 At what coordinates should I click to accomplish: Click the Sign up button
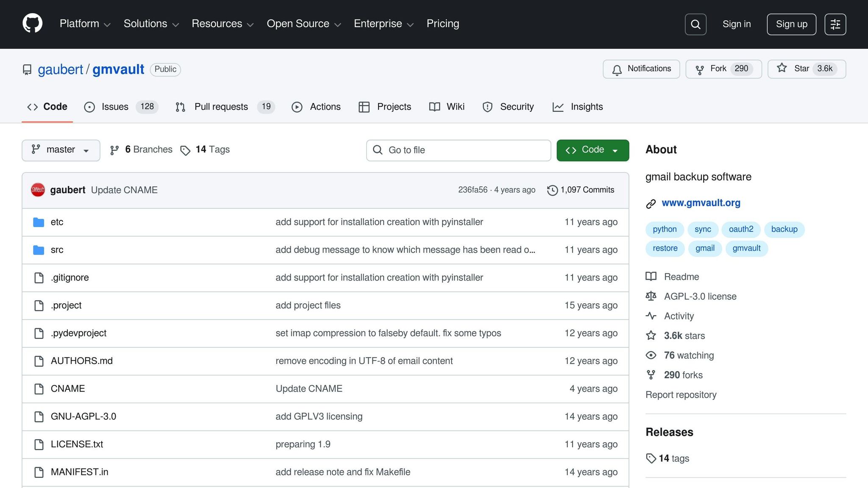791,24
